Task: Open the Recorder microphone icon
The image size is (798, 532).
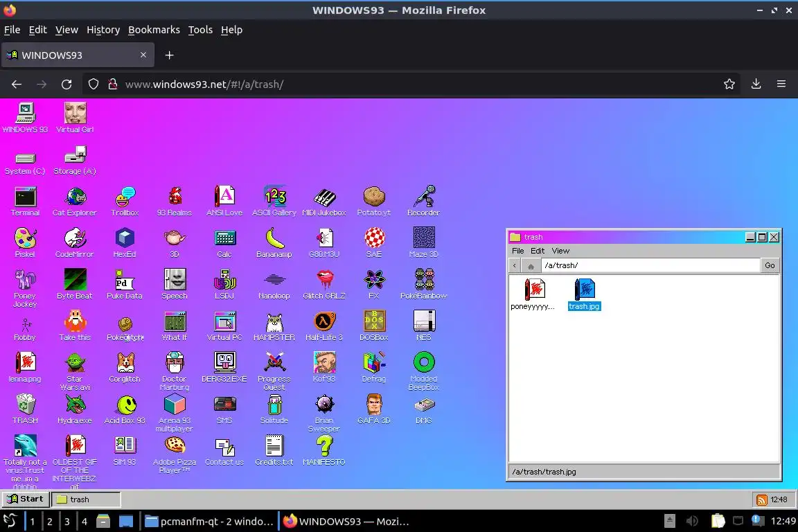Action: pos(424,202)
